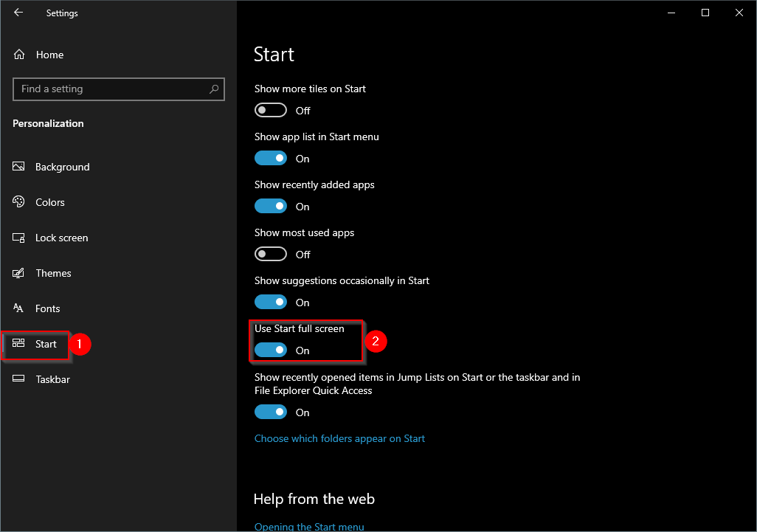Disable Show app list in Start menu
This screenshot has width=757, height=532.
click(271, 158)
